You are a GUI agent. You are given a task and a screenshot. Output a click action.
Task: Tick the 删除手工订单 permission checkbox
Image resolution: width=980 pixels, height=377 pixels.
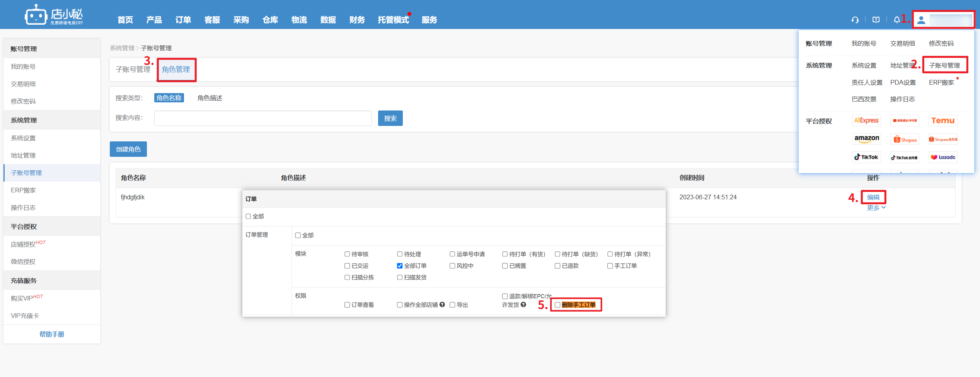point(557,305)
